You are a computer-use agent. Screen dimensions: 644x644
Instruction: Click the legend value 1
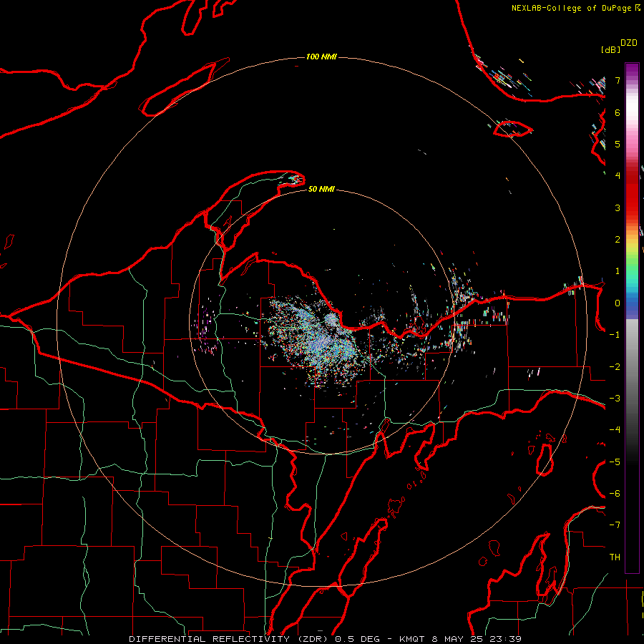pyautogui.click(x=618, y=271)
